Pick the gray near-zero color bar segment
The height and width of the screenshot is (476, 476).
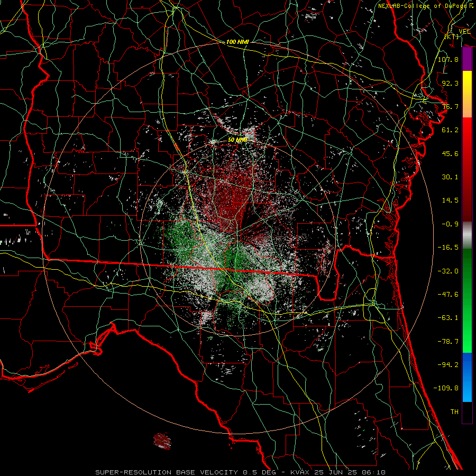tap(467, 235)
